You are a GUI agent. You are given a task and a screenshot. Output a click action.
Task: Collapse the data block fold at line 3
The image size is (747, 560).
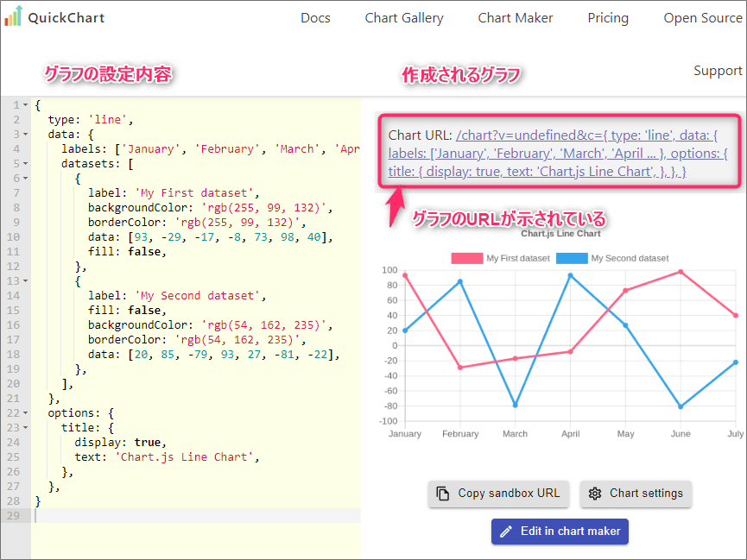(x=25, y=135)
